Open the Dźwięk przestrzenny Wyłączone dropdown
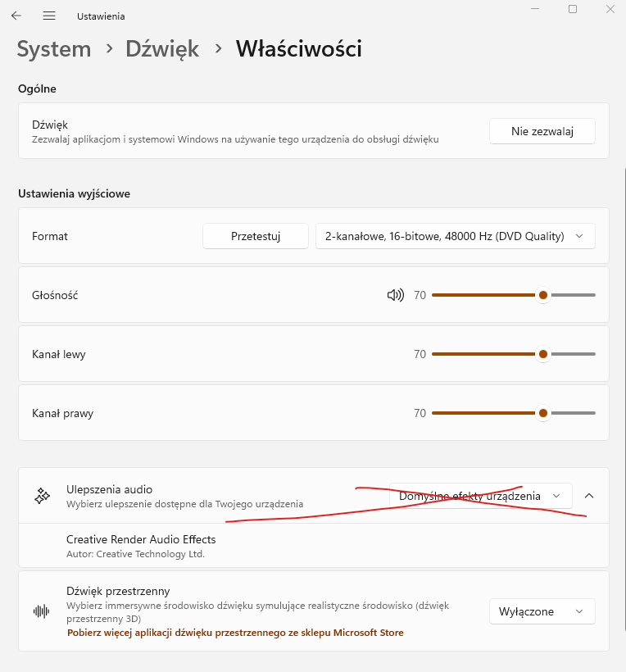 [x=542, y=611]
